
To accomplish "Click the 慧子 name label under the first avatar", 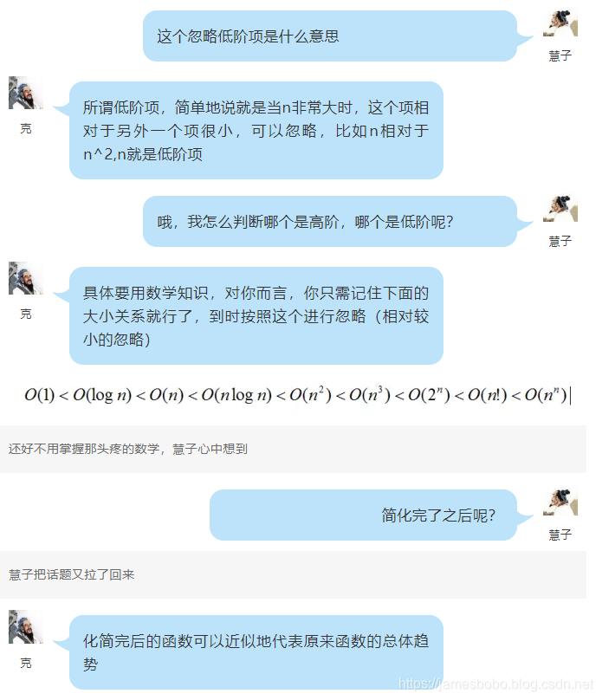I will coord(560,55).
